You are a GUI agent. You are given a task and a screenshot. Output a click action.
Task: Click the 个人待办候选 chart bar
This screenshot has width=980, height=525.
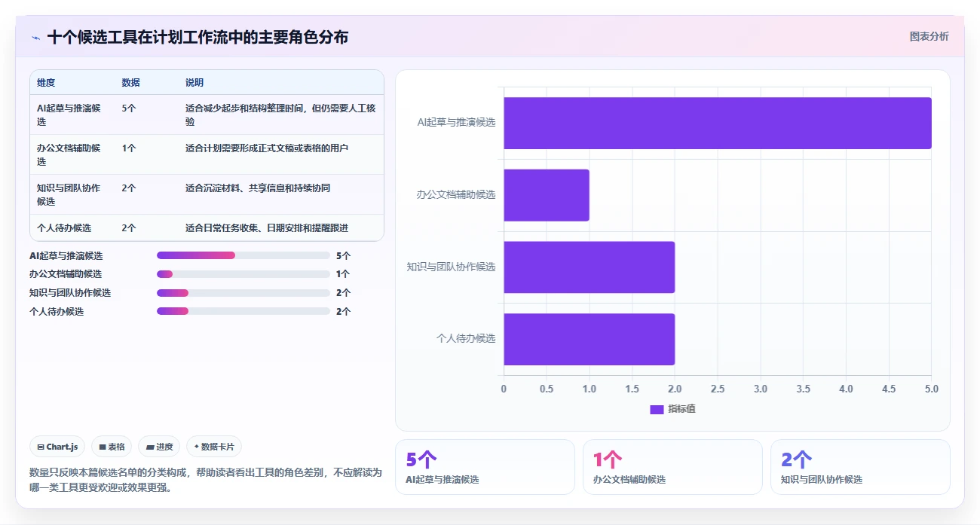590,339
